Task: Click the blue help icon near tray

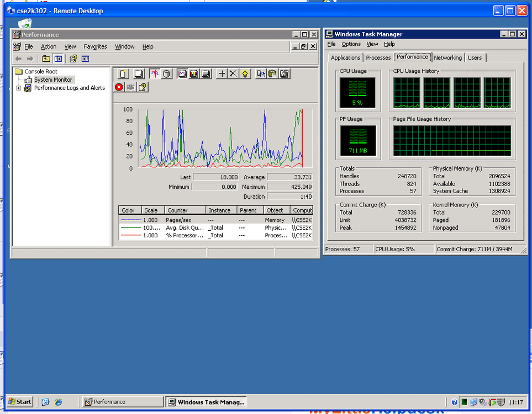Action: [x=454, y=402]
